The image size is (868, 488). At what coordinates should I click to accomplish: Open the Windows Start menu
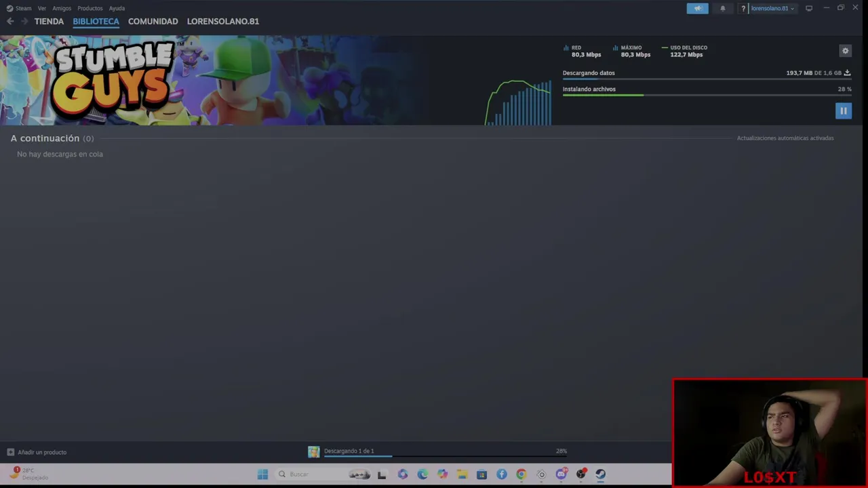(x=262, y=474)
